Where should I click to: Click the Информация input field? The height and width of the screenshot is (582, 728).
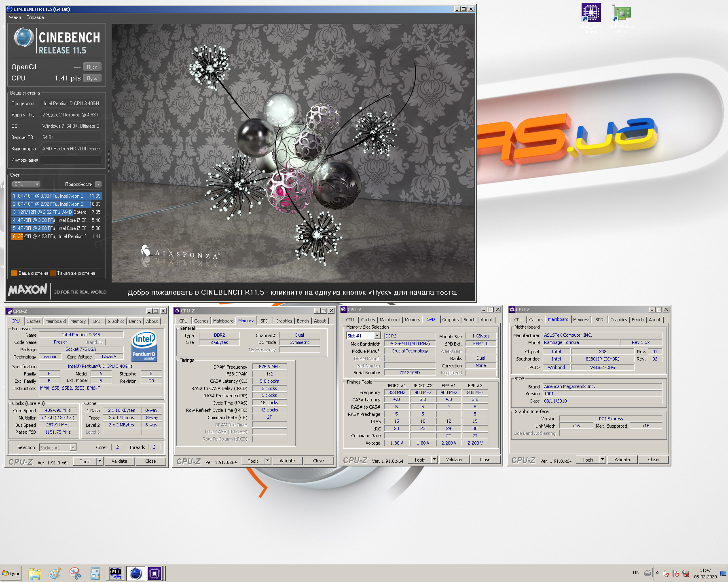pos(71,160)
